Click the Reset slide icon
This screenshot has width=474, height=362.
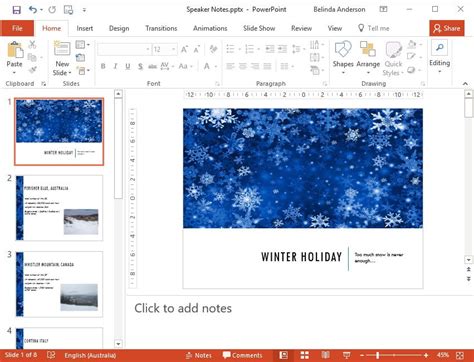coord(80,58)
